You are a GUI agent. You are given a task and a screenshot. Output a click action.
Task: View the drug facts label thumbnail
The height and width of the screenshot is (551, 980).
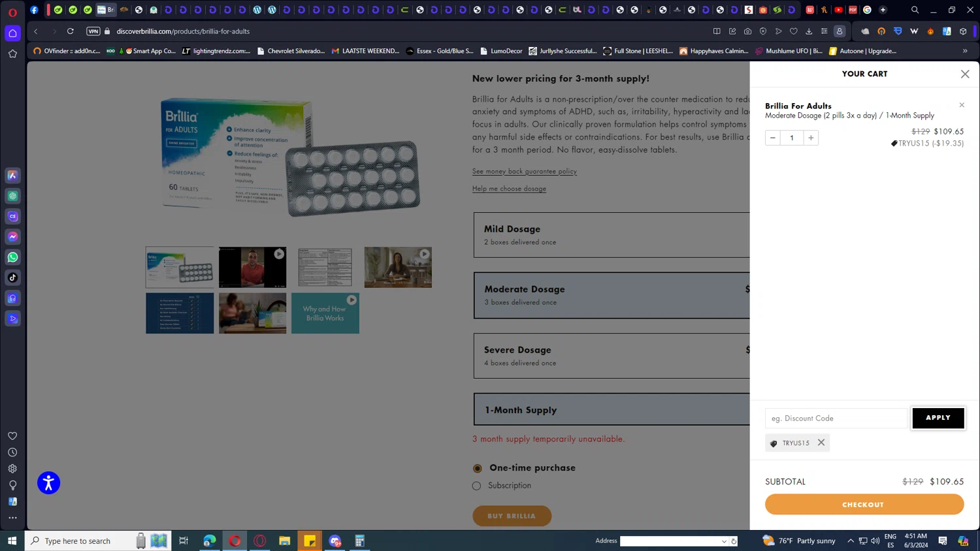325,267
